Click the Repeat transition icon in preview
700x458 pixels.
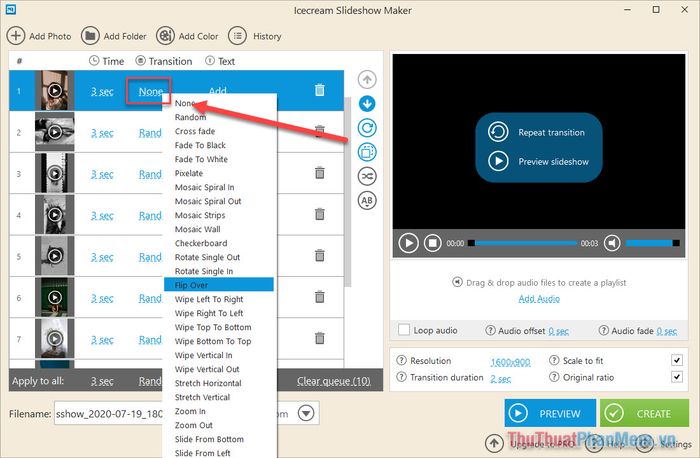(x=498, y=132)
